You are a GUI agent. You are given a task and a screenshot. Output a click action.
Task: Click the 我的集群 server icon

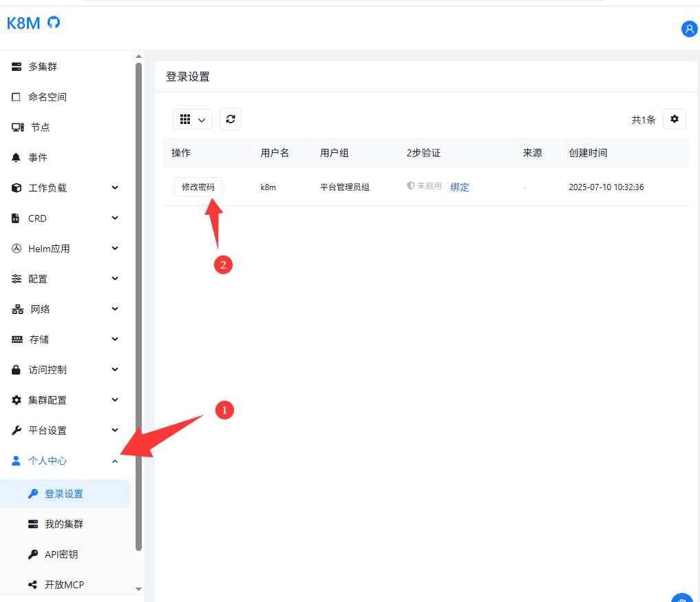coord(33,524)
